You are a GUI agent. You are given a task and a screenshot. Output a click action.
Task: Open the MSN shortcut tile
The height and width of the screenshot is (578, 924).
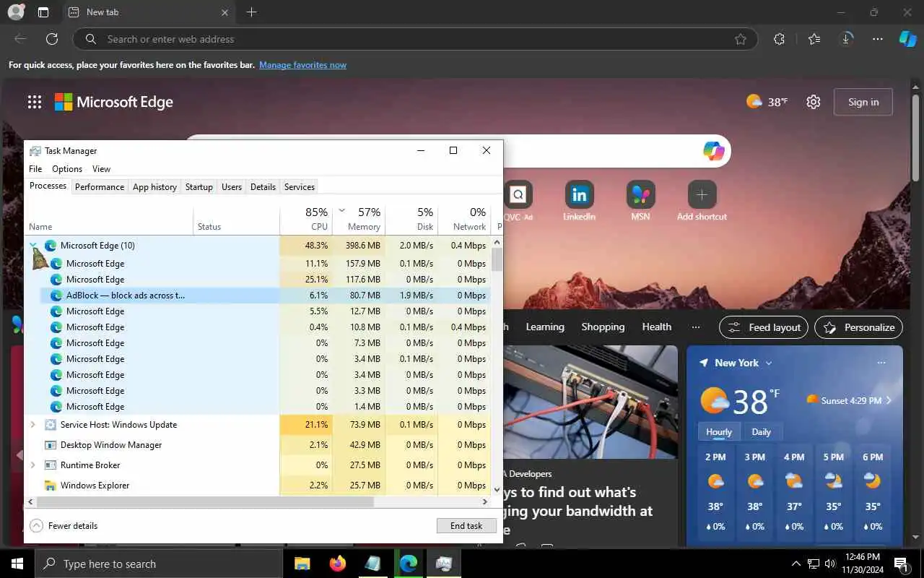(x=640, y=201)
